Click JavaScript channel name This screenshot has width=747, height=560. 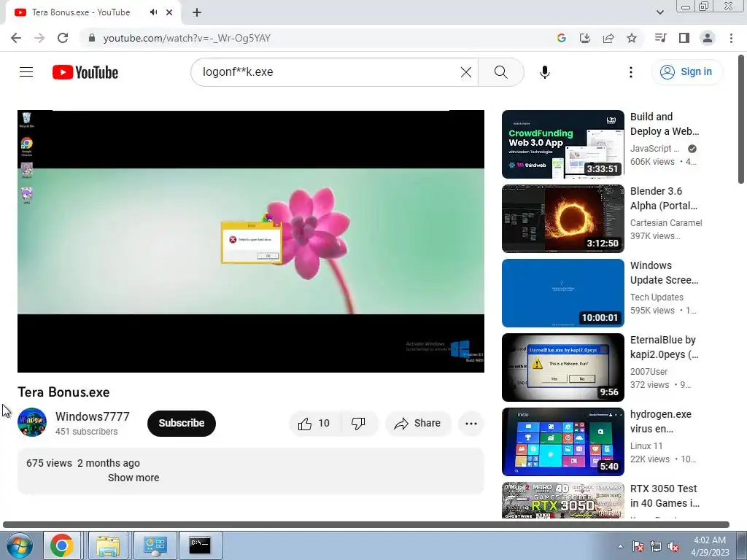(654, 149)
